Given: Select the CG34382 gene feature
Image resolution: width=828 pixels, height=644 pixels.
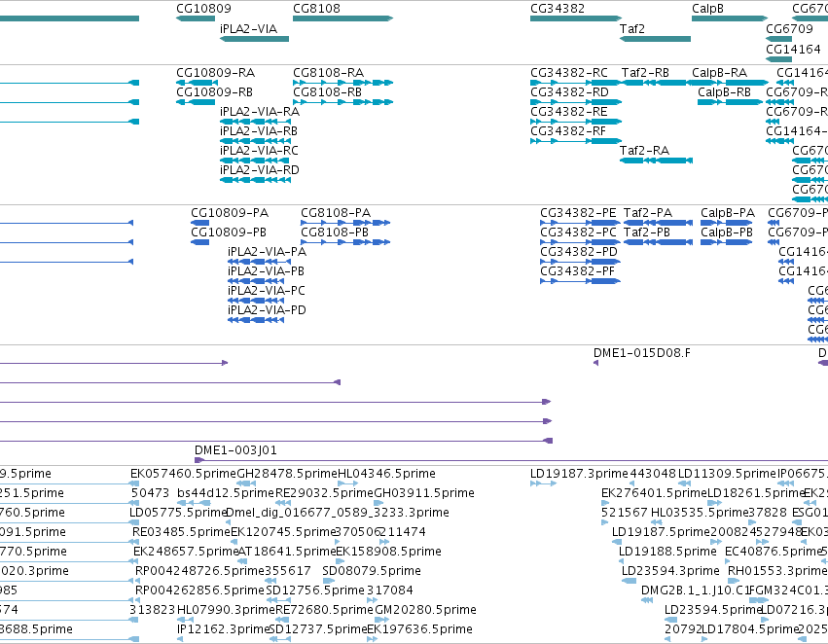Looking at the screenshot, I should click(x=576, y=18).
